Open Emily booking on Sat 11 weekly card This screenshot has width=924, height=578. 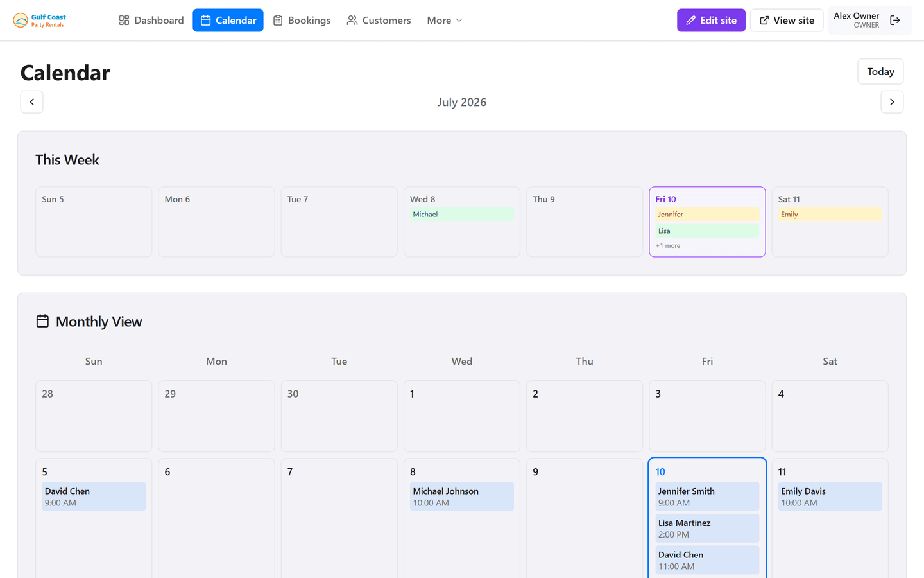pos(830,215)
